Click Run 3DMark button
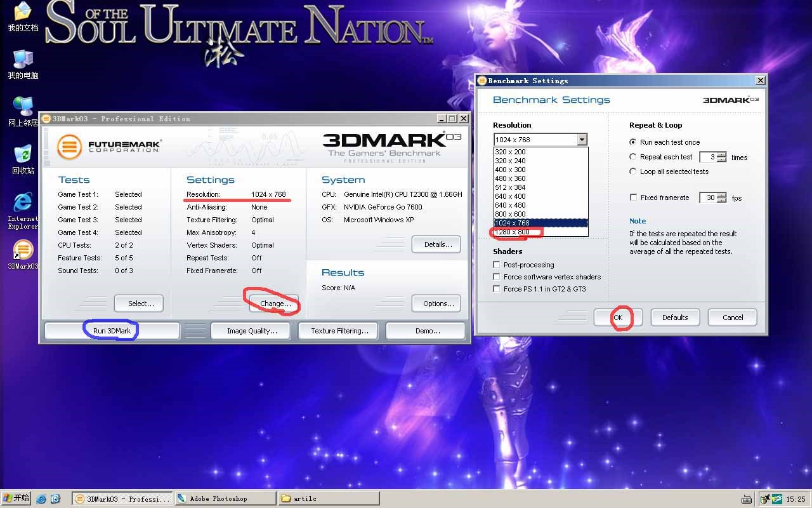 pos(112,331)
